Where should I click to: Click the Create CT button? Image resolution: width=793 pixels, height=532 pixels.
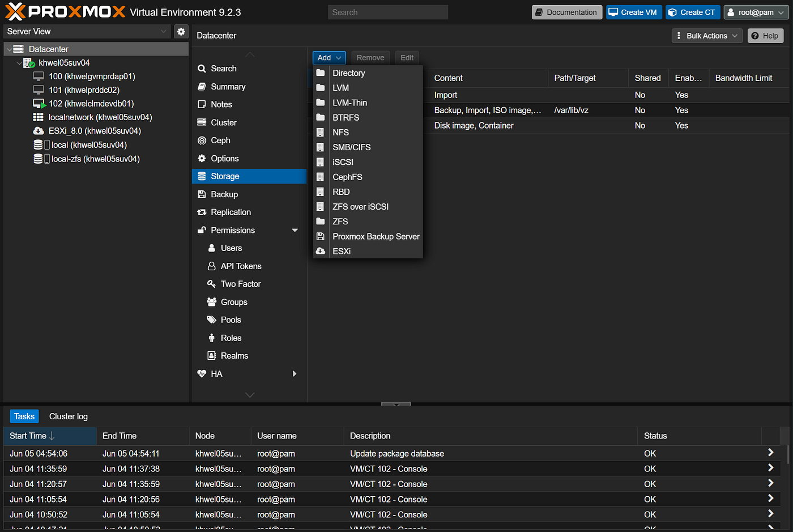click(x=693, y=12)
